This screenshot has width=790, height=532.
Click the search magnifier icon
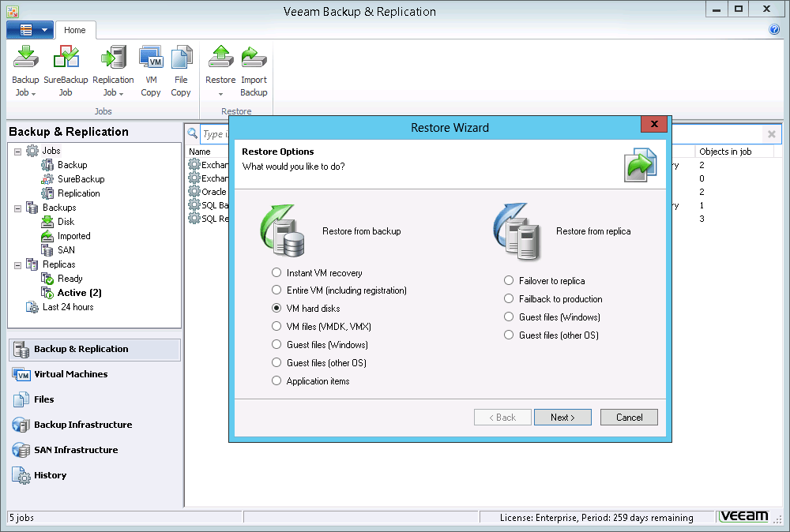coord(193,133)
